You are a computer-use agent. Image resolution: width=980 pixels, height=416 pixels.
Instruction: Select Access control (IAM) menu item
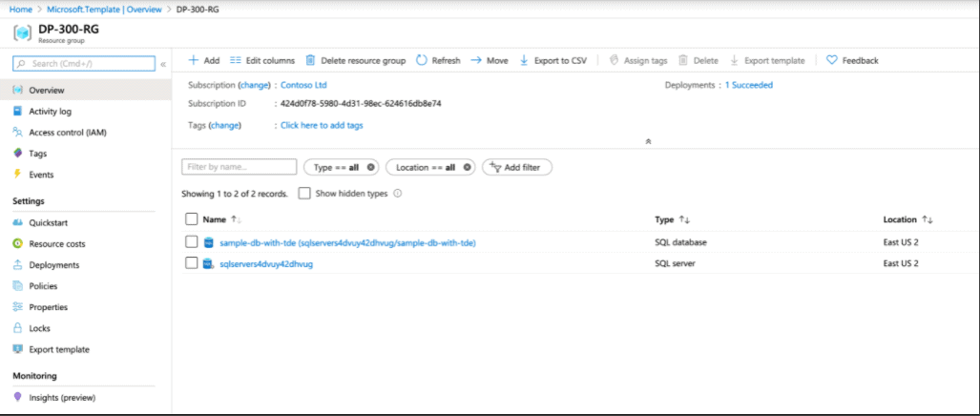(x=67, y=133)
